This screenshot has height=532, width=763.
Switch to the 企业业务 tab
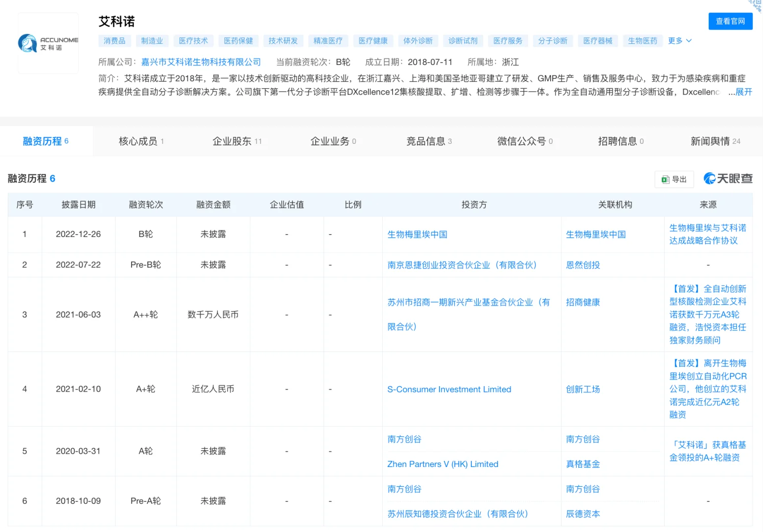333,141
